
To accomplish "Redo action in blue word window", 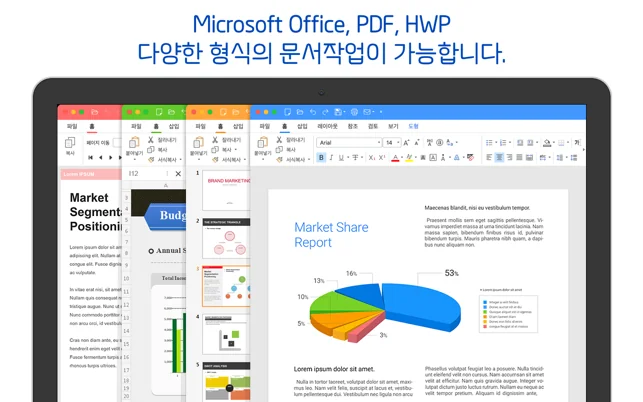I will click(x=325, y=112).
